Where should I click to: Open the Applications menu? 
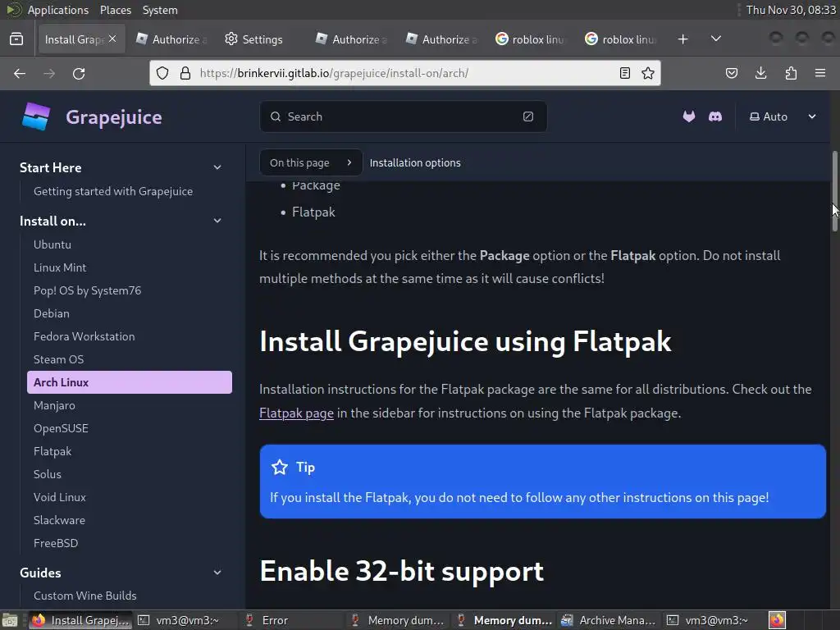tap(58, 10)
